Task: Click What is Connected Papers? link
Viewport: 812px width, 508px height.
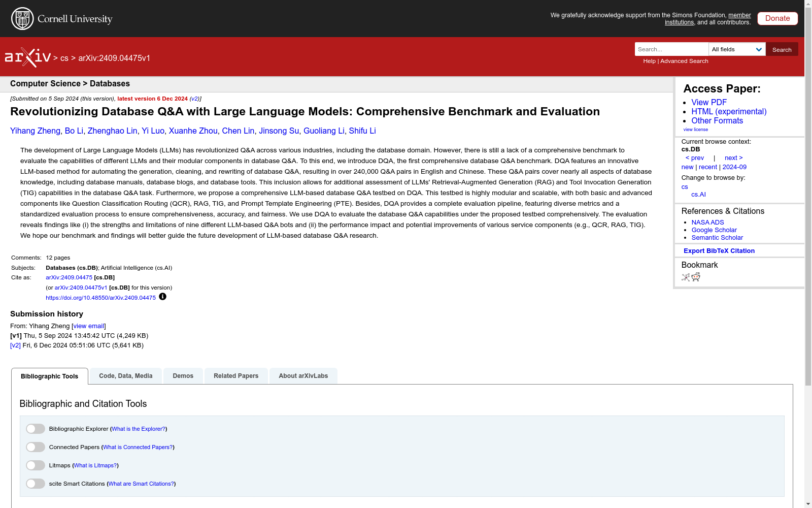Action: (x=138, y=448)
